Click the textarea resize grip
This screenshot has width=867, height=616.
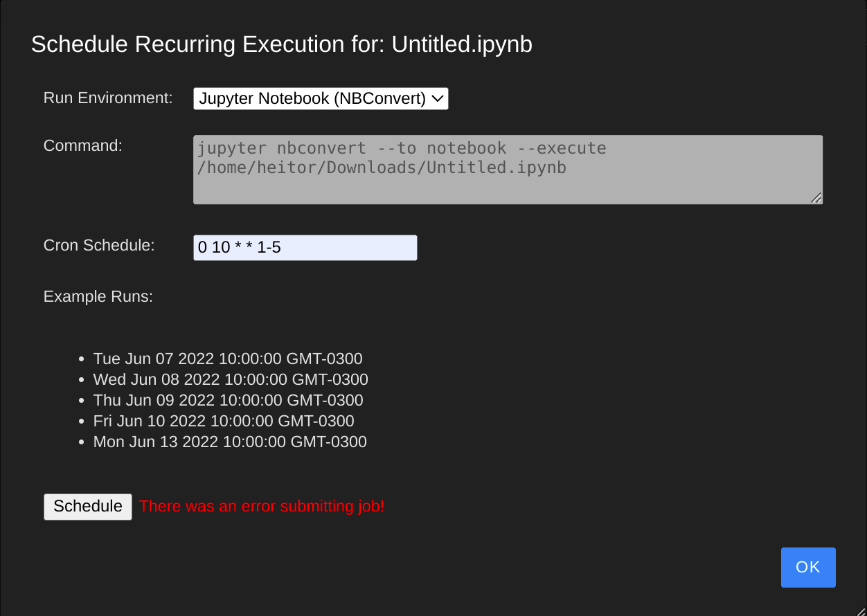pos(816,199)
